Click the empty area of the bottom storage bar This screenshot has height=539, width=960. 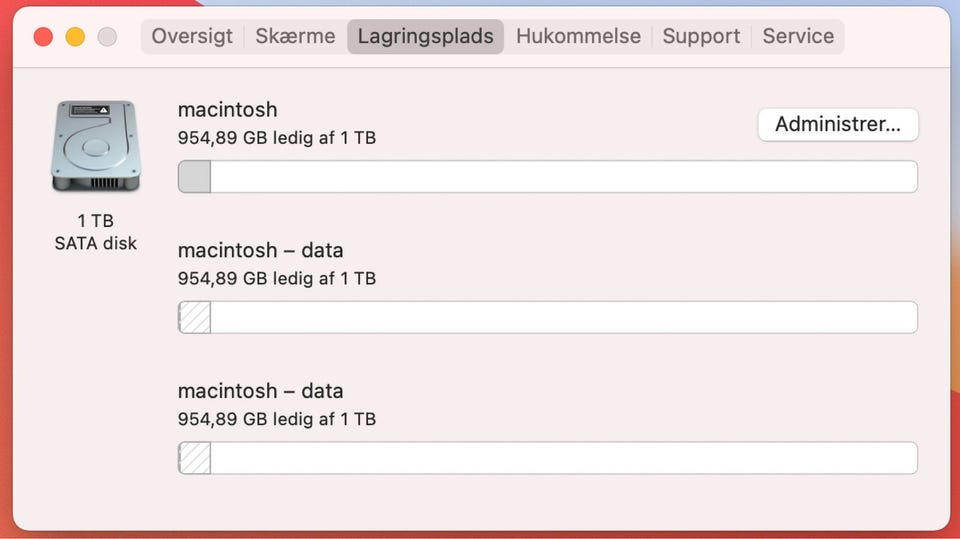coord(563,459)
